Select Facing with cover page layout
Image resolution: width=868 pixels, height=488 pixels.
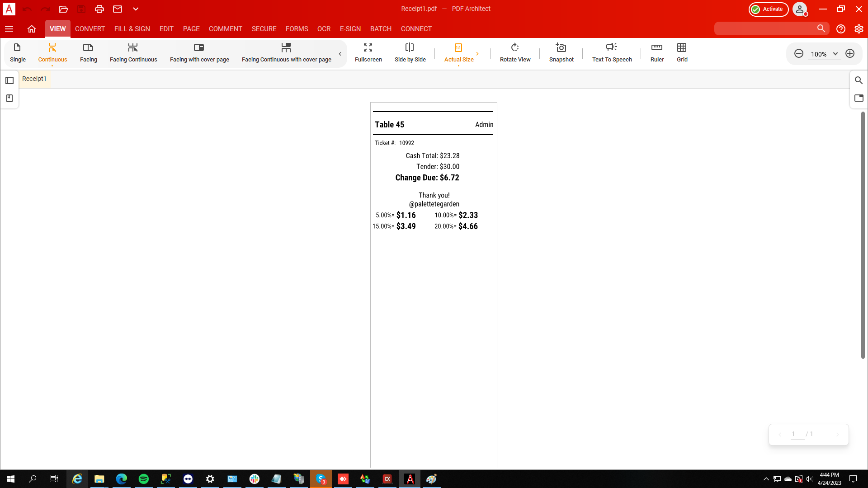[x=199, y=52]
